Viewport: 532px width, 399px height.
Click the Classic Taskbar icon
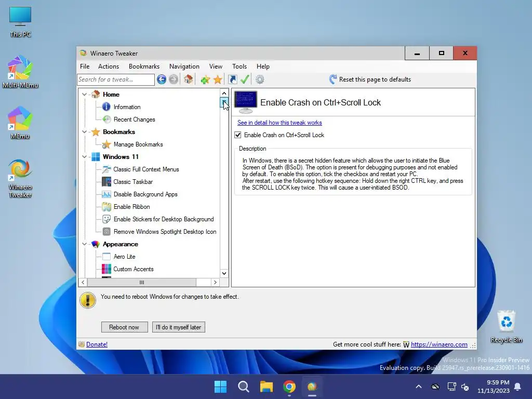pos(107,181)
